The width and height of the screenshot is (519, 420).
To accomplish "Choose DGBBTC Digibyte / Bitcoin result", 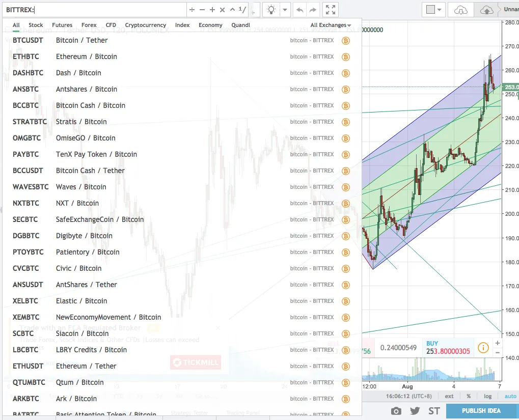I will (x=182, y=236).
